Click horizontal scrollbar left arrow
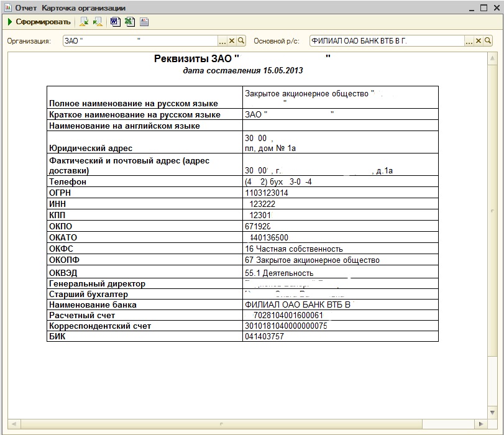Image resolution: width=504 pixels, height=435 pixels. 14,424
